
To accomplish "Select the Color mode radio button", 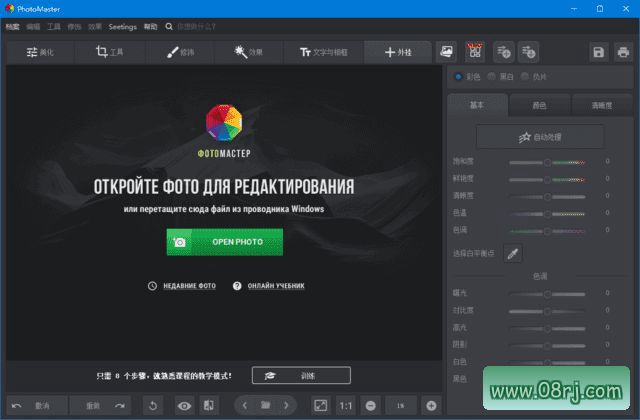I will pyautogui.click(x=458, y=76).
